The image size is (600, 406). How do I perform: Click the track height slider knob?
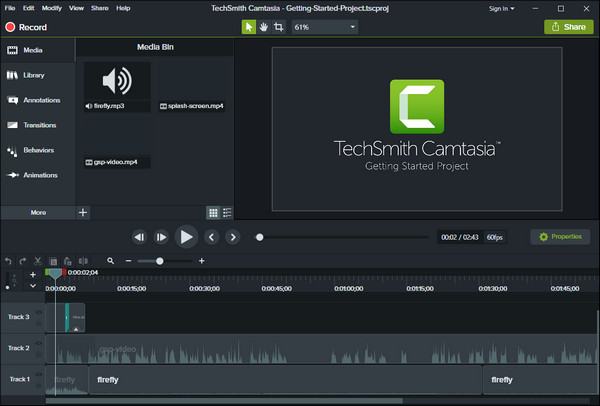coord(7,287)
